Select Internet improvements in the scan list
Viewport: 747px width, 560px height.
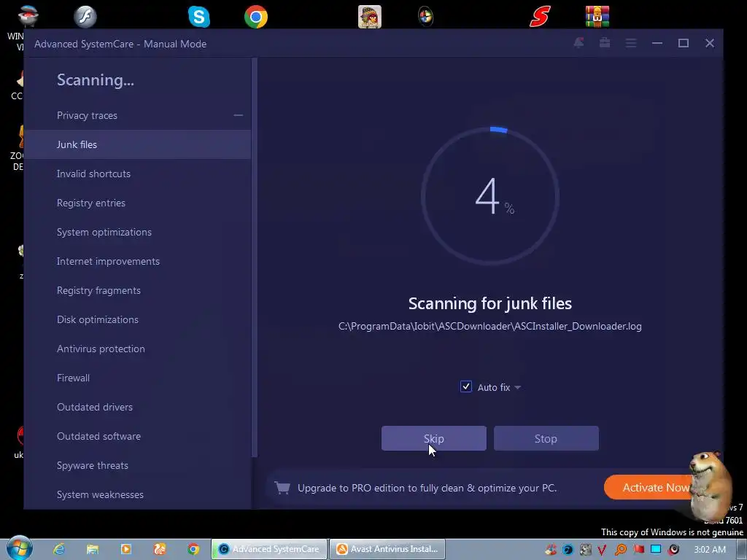click(137, 261)
